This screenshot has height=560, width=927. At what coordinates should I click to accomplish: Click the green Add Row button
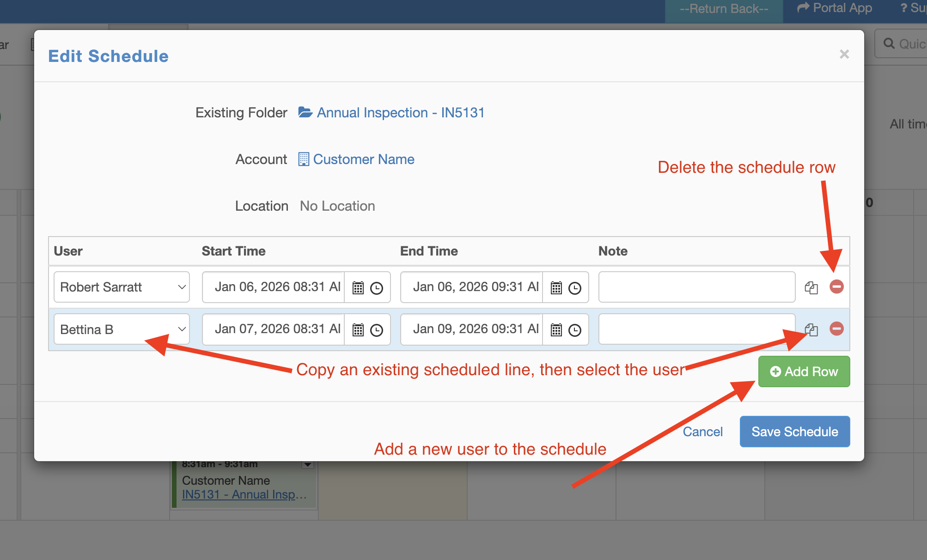(x=804, y=371)
